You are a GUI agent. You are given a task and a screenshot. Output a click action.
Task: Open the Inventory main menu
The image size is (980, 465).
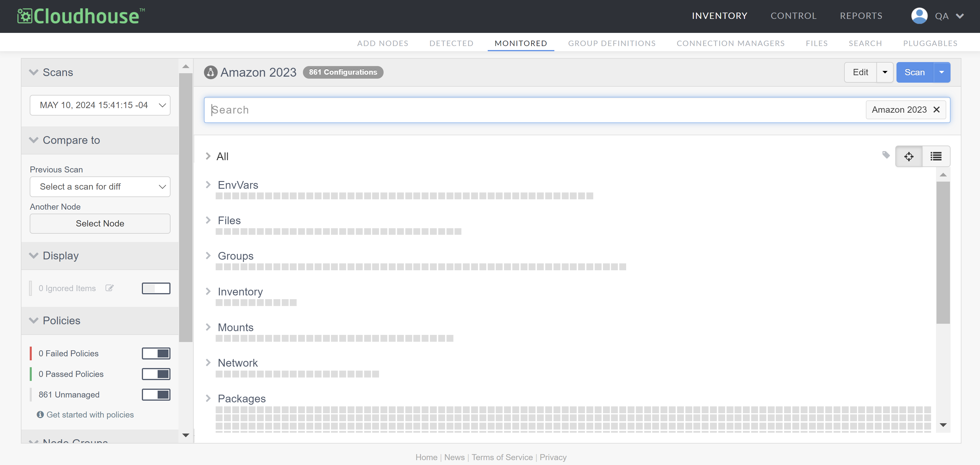(x=719, y=16)
